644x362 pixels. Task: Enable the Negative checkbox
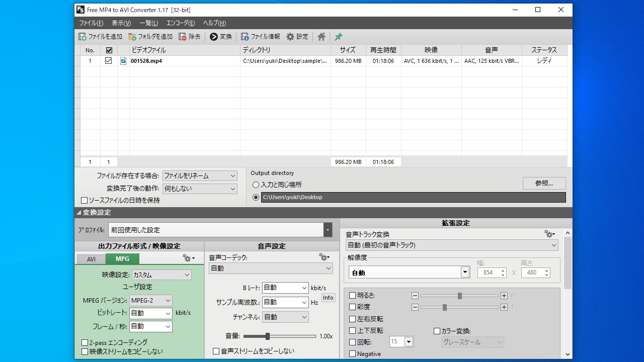(x=353, y=354)
